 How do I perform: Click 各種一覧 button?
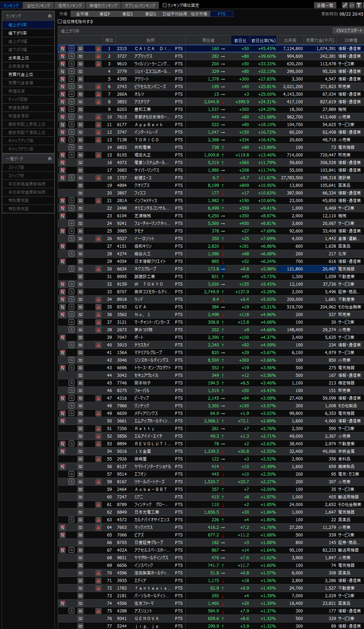[325, 5]
